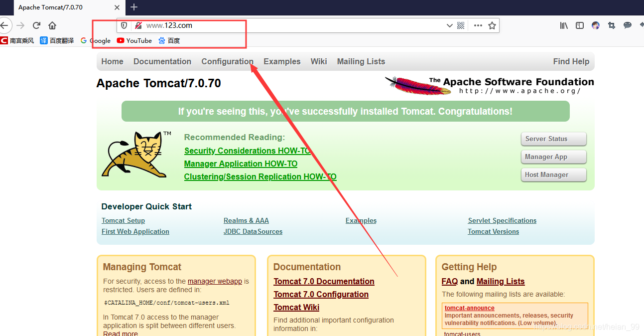Open Tomcat 7.0 Configuration link

pos(321,295)
